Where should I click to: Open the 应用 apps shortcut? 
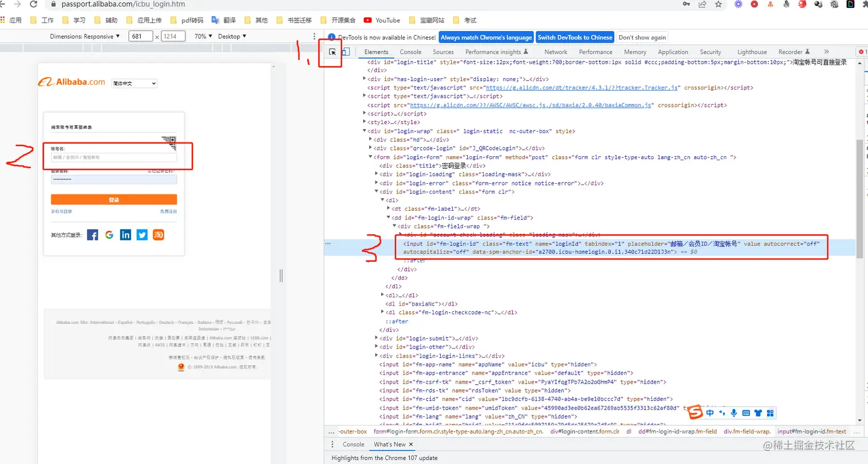(11, 20)
